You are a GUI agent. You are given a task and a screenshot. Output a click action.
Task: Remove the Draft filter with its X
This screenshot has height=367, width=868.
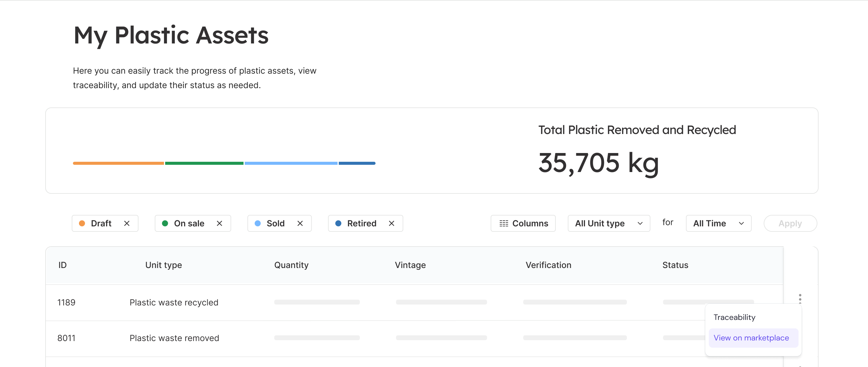(x=127, y=223)
